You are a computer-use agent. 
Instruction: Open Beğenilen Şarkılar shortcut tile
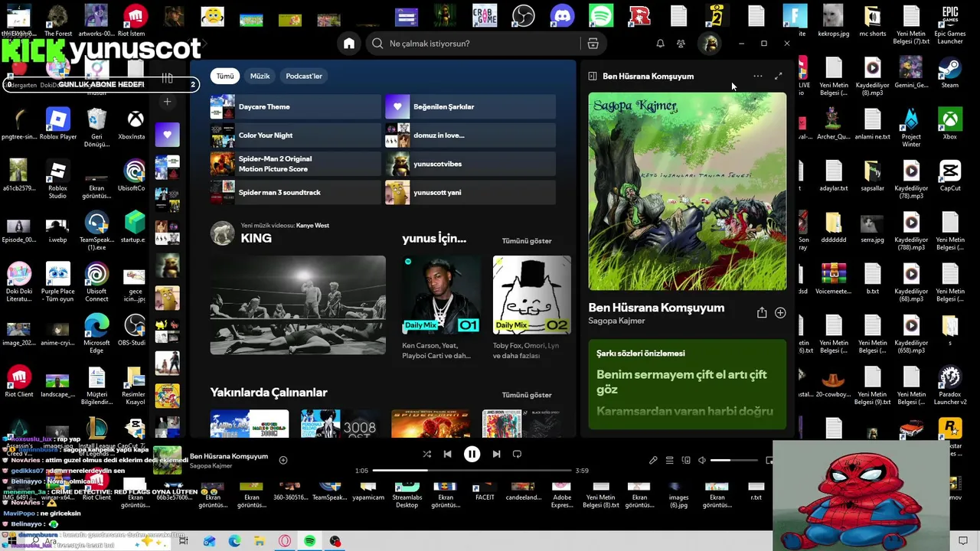click(x=470, y=106)
